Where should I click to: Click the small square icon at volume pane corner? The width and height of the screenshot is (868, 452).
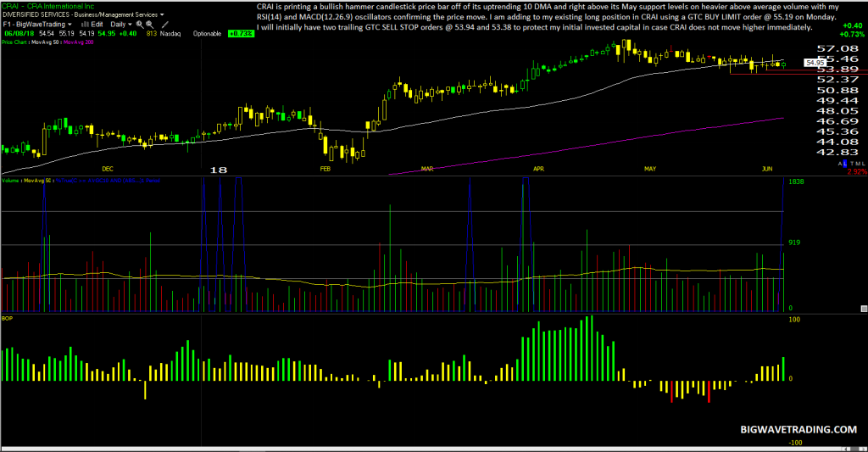click(x=864, y=309)
